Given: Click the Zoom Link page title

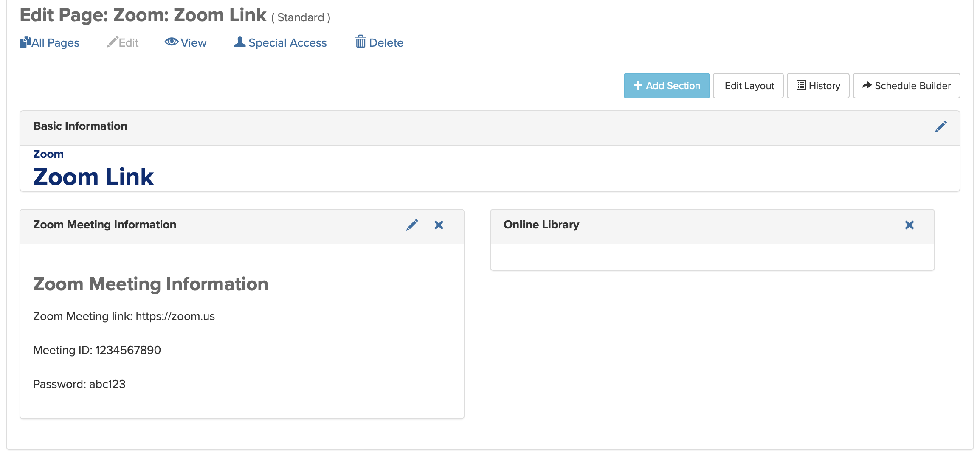Looking at the screenshot, I should (x=93, y=177).
